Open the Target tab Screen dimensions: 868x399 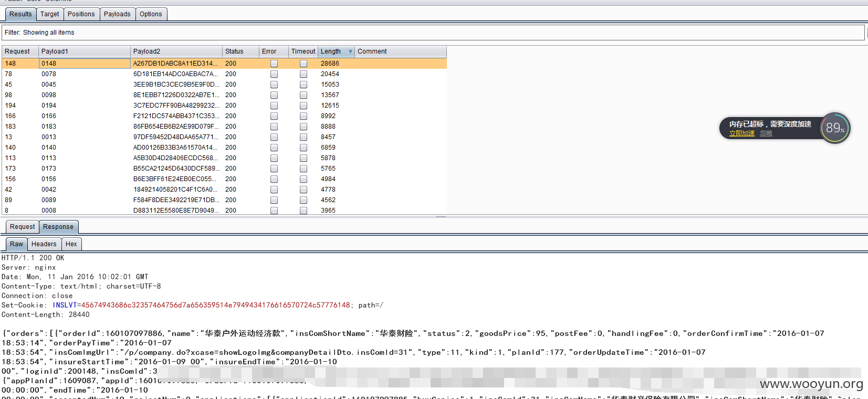50,14
